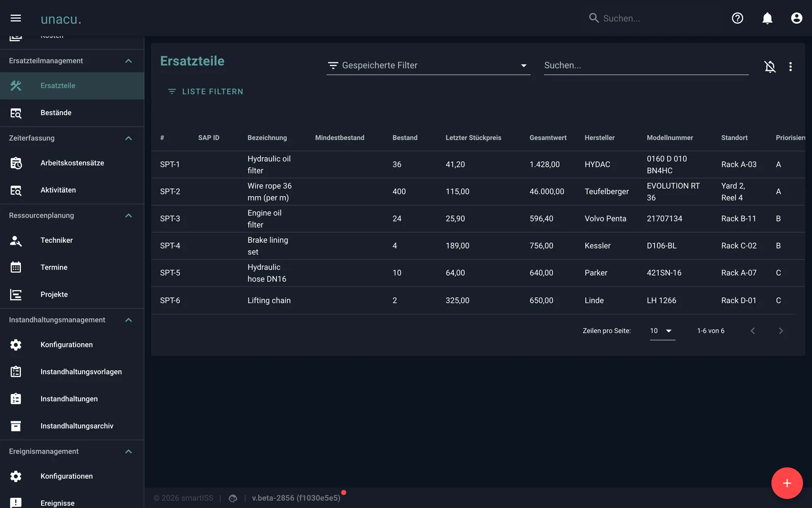This screenshot has height=508, width=812.
Task: Click the Volvo Penta manufacturer cell
Action: pos(605,218)
